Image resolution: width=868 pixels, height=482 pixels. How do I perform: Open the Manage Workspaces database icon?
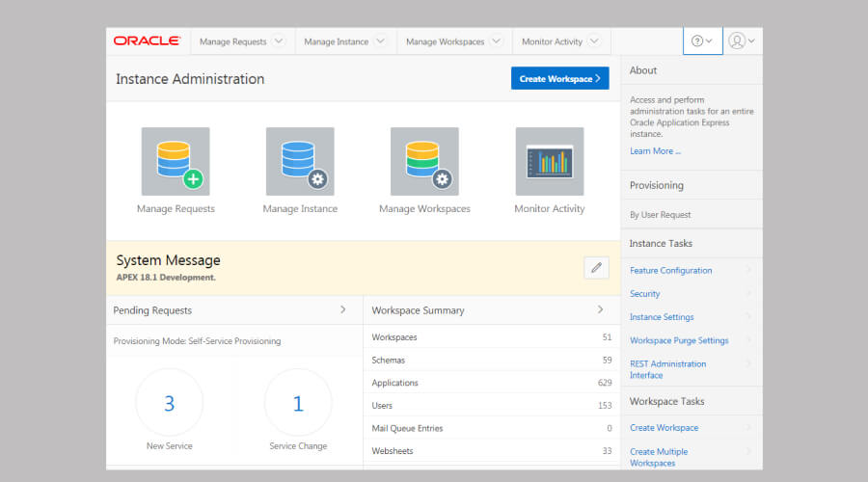(x=424, y=161)
